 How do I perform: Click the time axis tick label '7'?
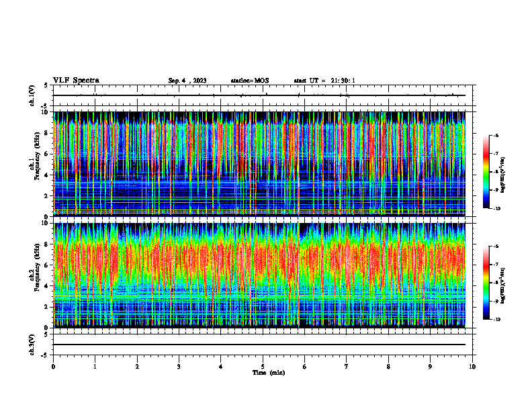[x=347, y=367]
